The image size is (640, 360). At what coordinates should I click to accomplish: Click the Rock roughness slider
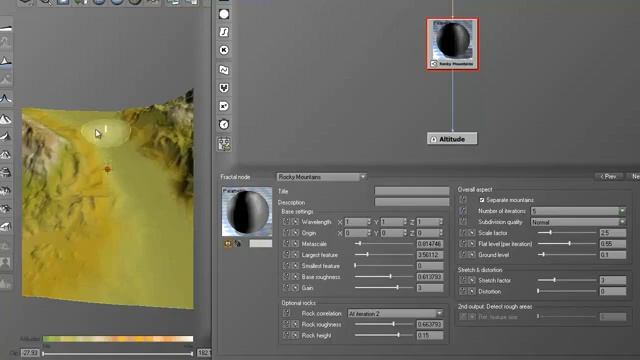(384, 324)
